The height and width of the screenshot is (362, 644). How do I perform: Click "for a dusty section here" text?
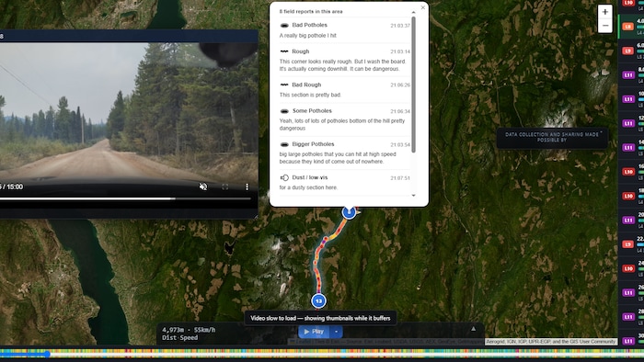(x=308, y=187)
